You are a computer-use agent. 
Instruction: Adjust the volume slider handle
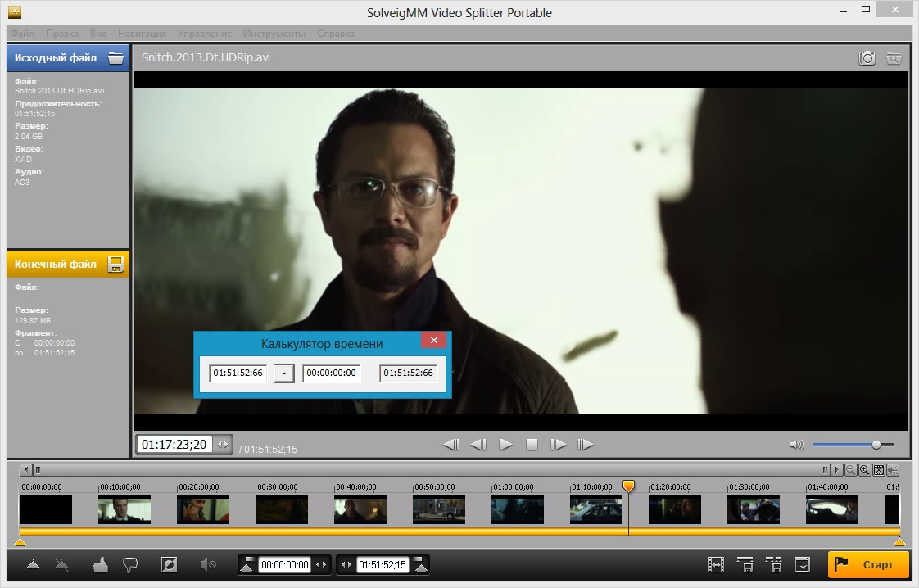click(x=876, y=445)
